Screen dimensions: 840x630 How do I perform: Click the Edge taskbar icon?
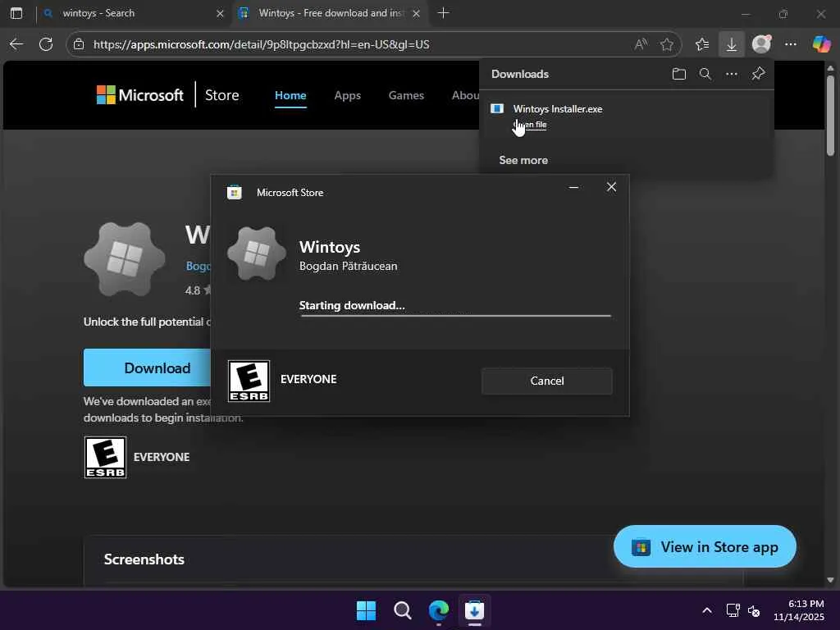tap(439, 610)
